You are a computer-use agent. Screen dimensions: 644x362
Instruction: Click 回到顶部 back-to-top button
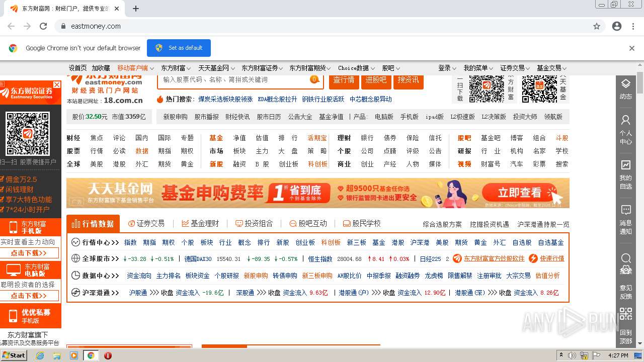tap(625, 336)
